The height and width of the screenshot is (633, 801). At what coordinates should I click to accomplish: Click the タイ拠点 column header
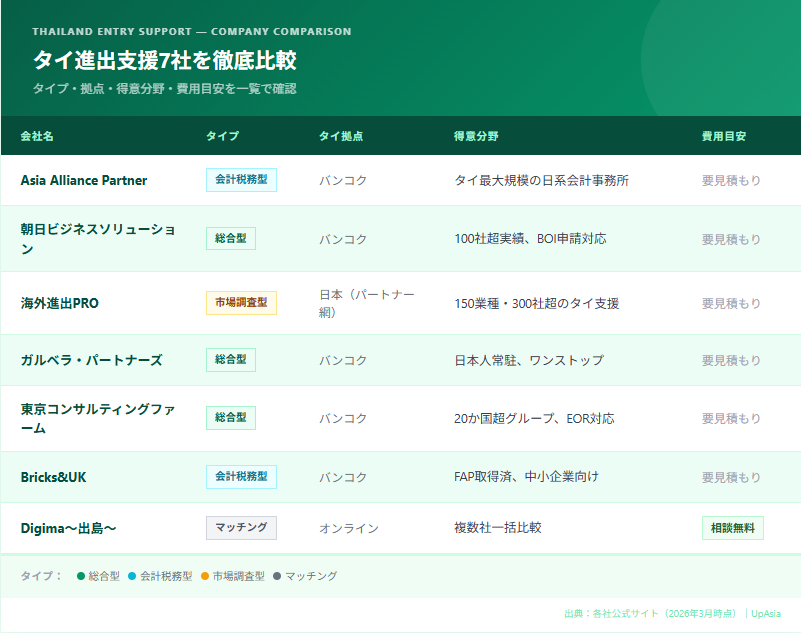341,136
